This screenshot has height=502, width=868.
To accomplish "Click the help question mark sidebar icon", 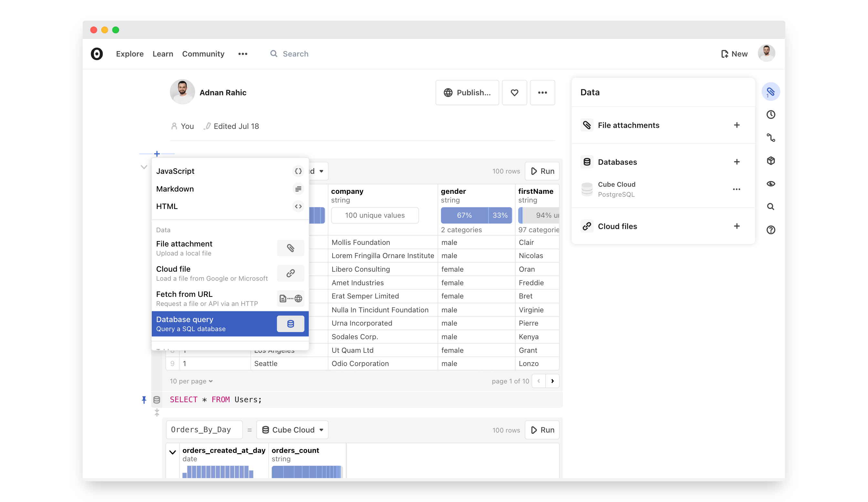I will point(770,230).
